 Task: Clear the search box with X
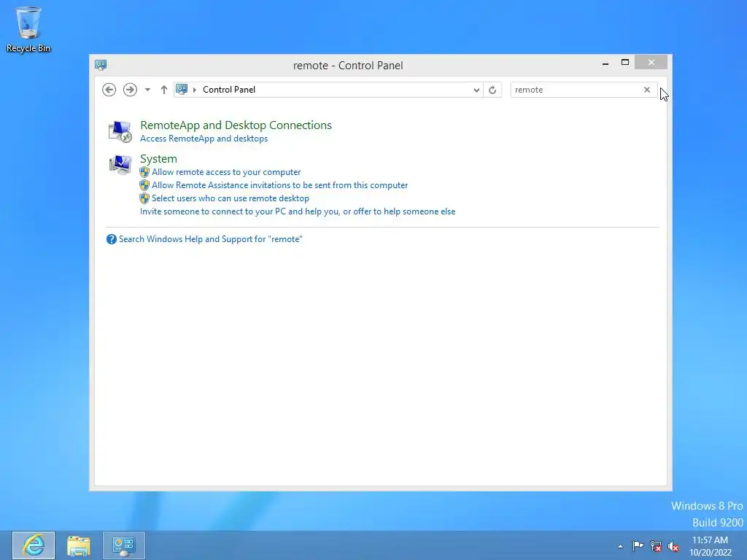coord(647,90)
